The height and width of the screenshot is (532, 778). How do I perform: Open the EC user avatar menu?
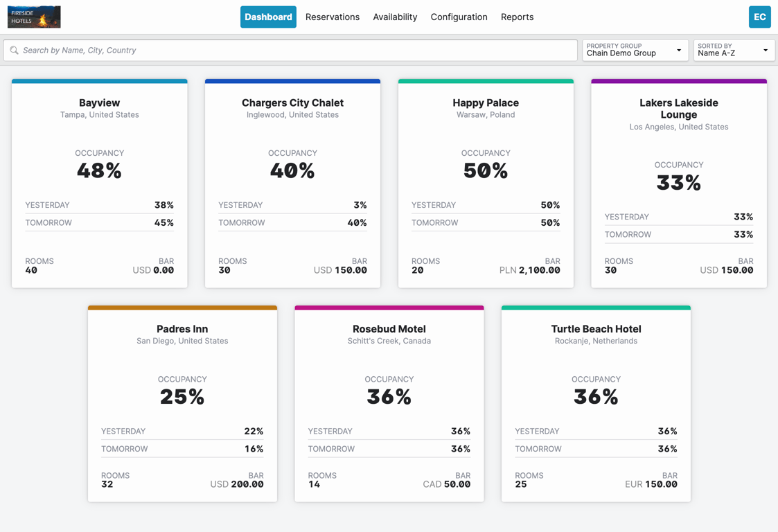(x=760, y=17)
